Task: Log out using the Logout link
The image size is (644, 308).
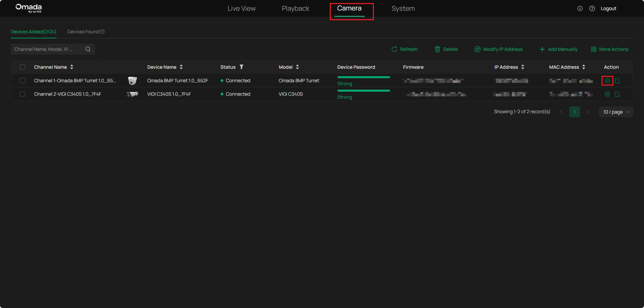Action: 608,8
